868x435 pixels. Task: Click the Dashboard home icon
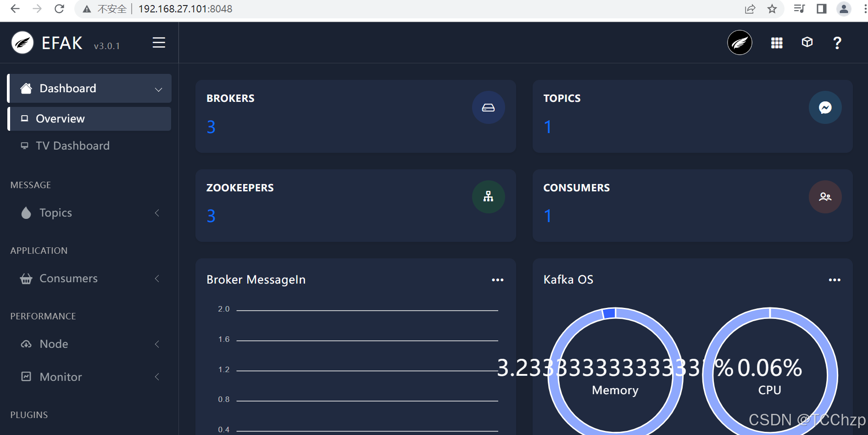point(26,88)
